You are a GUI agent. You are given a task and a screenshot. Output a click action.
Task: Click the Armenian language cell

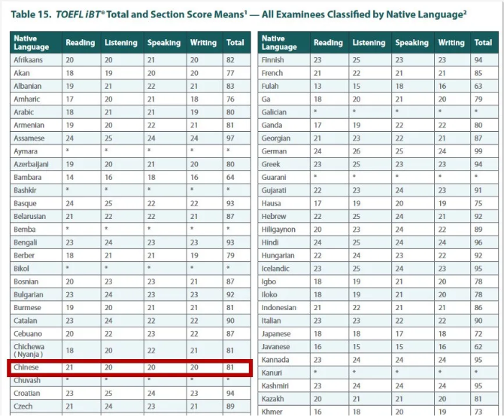(x=36, y=125)
